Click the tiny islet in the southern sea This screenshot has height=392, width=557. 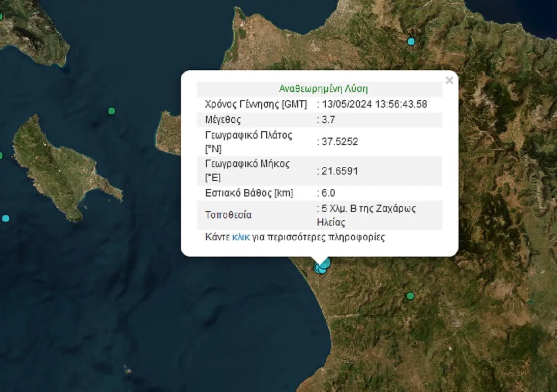[129, 368]
